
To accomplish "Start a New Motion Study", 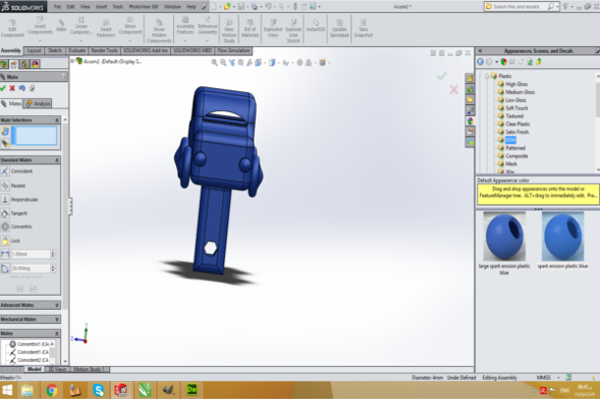I will point(229,32).
